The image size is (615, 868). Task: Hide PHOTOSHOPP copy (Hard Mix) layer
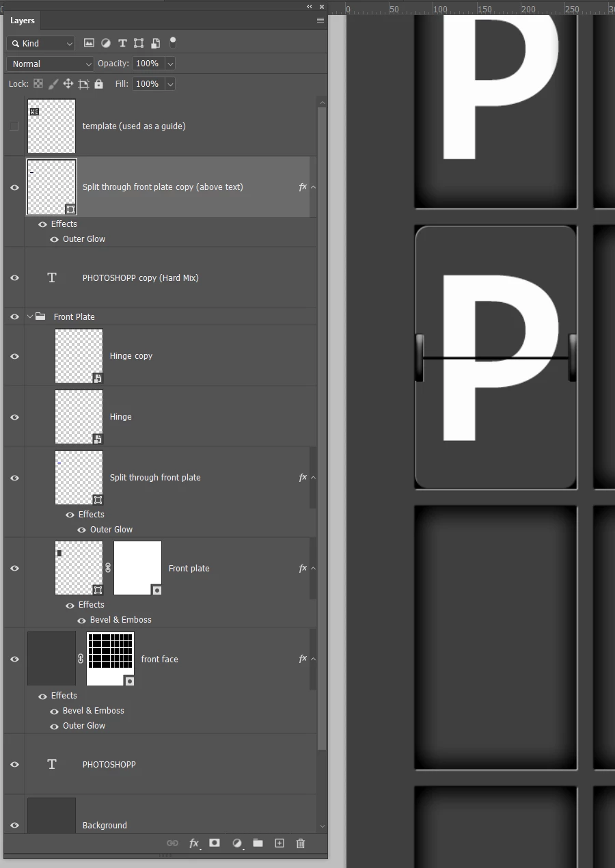(14, 277)
